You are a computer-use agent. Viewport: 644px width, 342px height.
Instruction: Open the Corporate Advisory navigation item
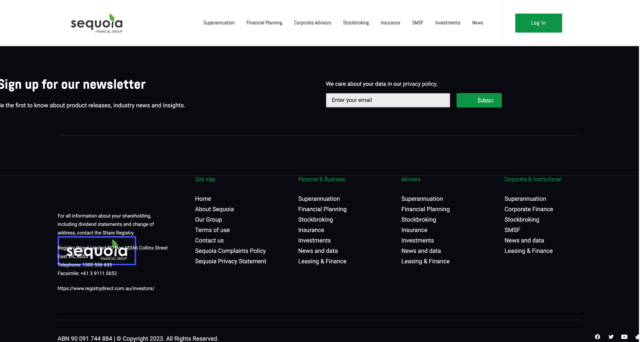point(312,23)
